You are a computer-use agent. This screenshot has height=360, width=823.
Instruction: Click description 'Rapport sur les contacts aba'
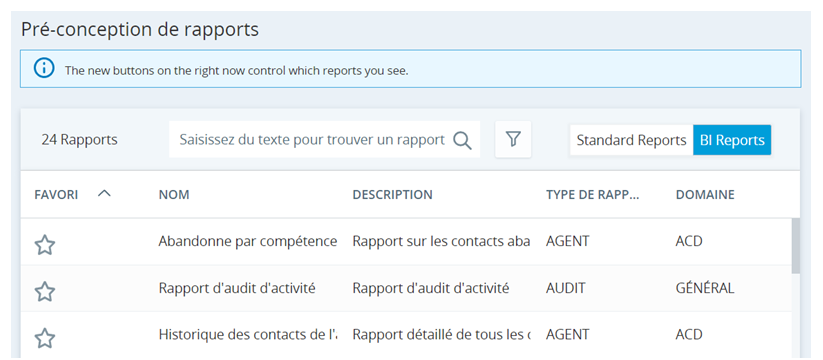tap(441, 241)
